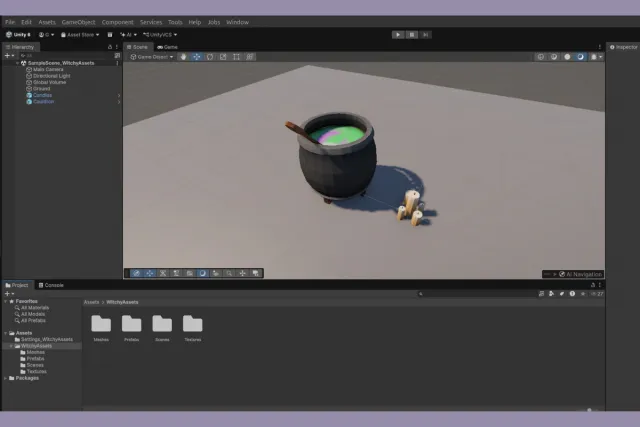Click the Hierarchy search filter icon button
Image resolution: width=640 pixels, height=427 pixels.
(x=118, y=56)
